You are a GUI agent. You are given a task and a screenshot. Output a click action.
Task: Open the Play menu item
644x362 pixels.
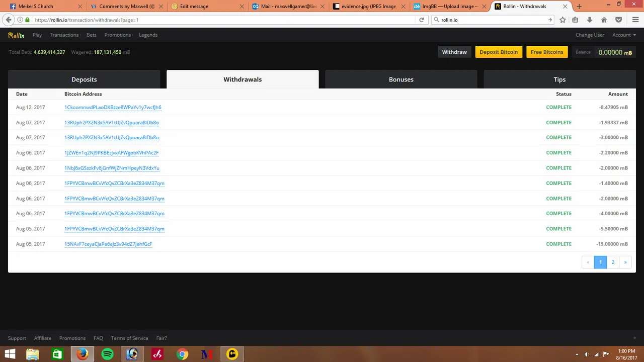[37, 35]
